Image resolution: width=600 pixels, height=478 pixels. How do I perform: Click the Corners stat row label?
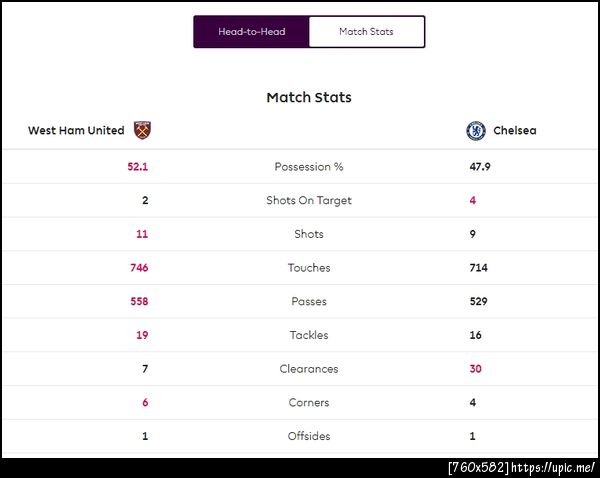coord(309,403)
